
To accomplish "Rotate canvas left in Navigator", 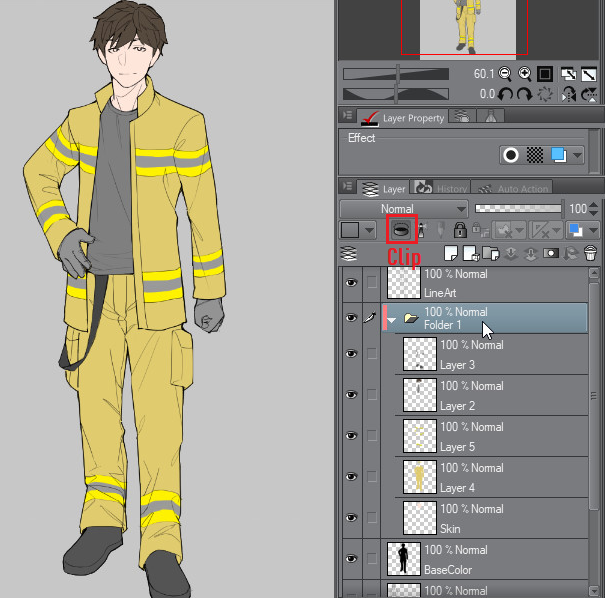I will pos(505,94).
